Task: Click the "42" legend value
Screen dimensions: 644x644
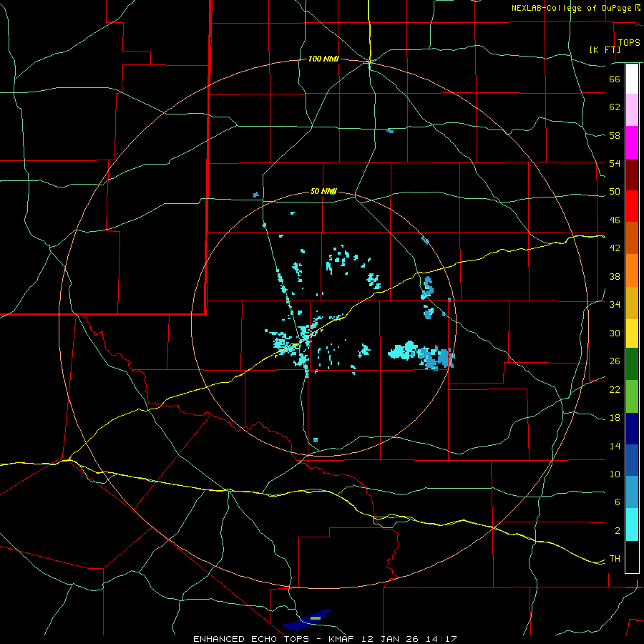Action: (x=615, y=248)
